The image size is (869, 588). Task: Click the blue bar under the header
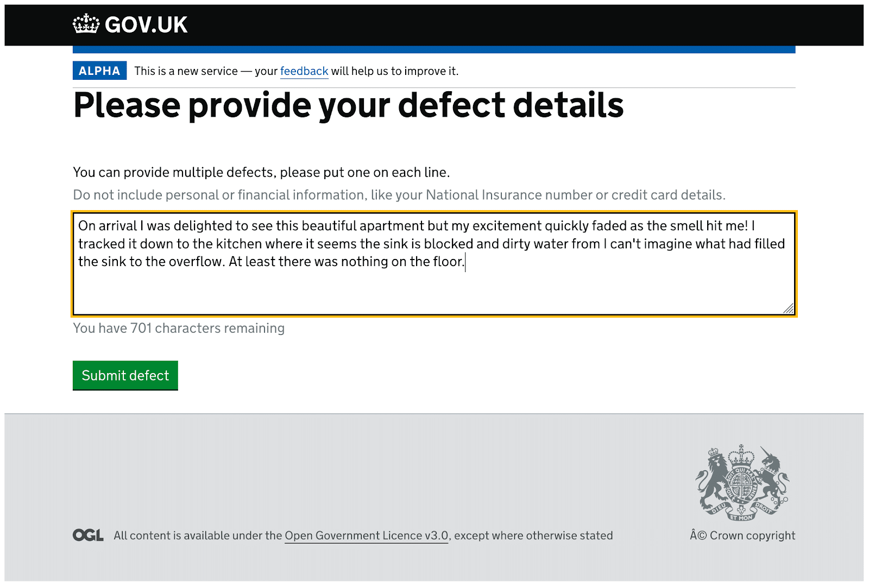pyautogui.click(x=433, y=49)
